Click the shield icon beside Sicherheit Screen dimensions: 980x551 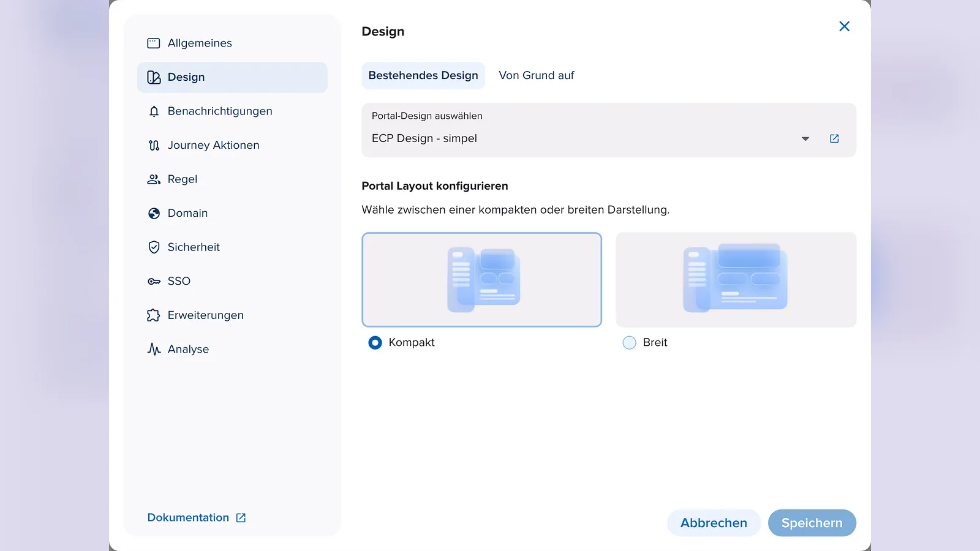click(x=154, y=247)
